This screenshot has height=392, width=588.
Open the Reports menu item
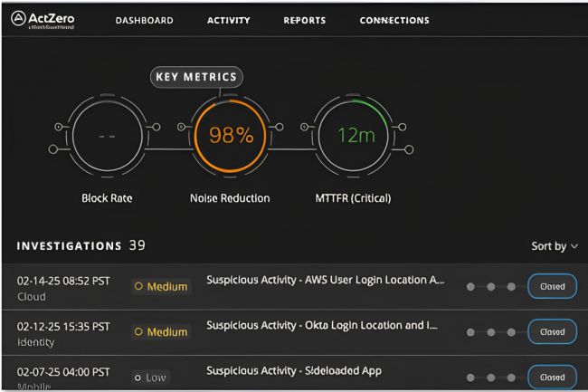[304, 20]
